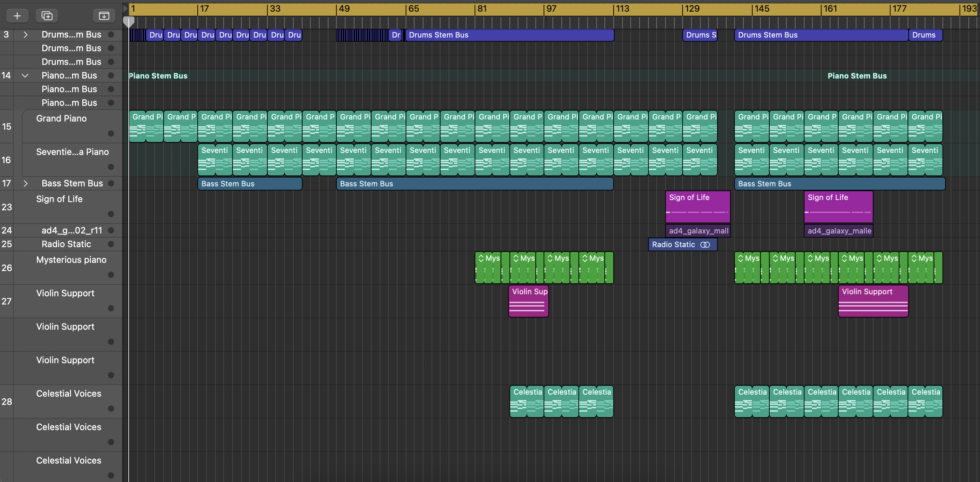This screenshot has height=482, width=980.
Task: Select the second Sign of Life region
Action: click(839, 207)
